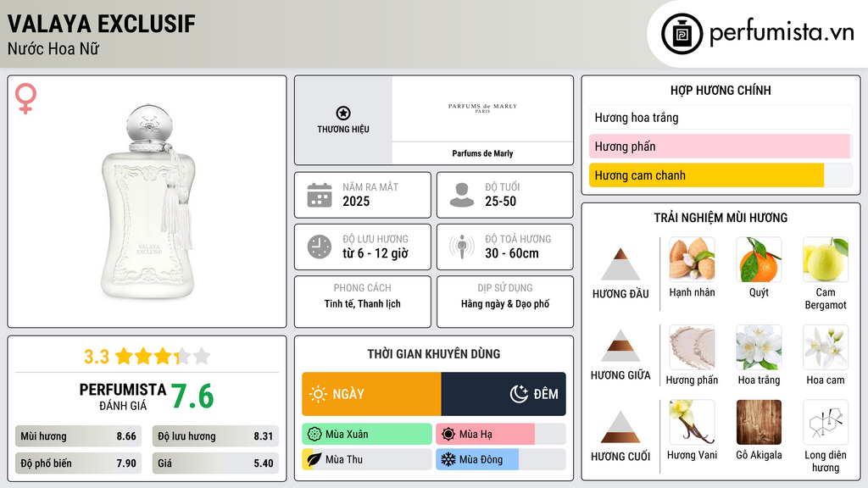Image resolution: width=868 pixels, height=488 pixels.
Task: Click the Mùa Xuân season bar
Action: [366, 435]
